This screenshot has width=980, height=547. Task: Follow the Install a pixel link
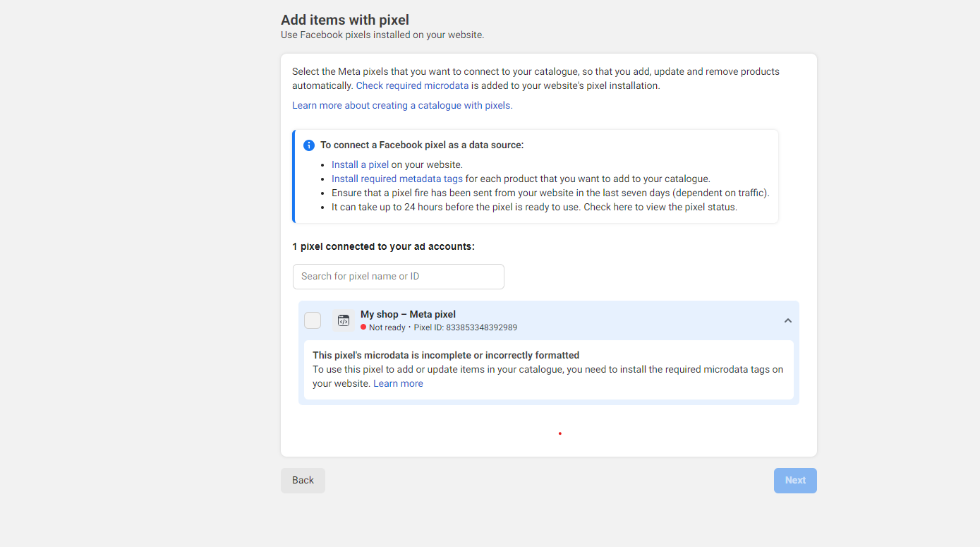360,165
